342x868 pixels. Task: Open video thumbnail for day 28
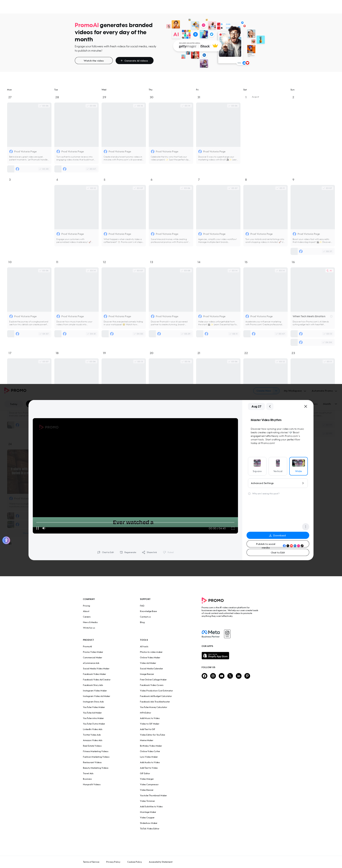coord(76,125)
